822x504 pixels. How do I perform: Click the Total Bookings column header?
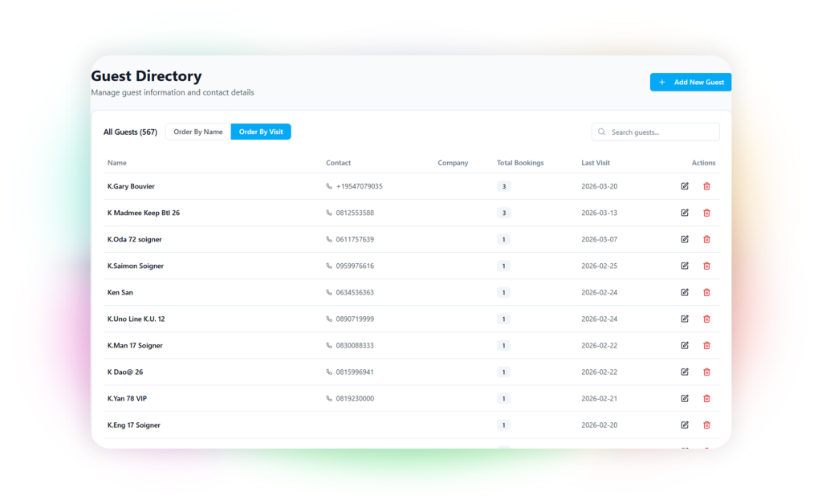pyautogui.click(x=520, y=163)
